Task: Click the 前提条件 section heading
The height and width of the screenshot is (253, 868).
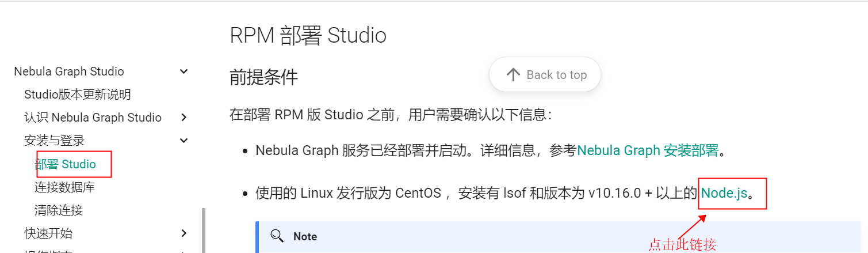Action: 263,77
